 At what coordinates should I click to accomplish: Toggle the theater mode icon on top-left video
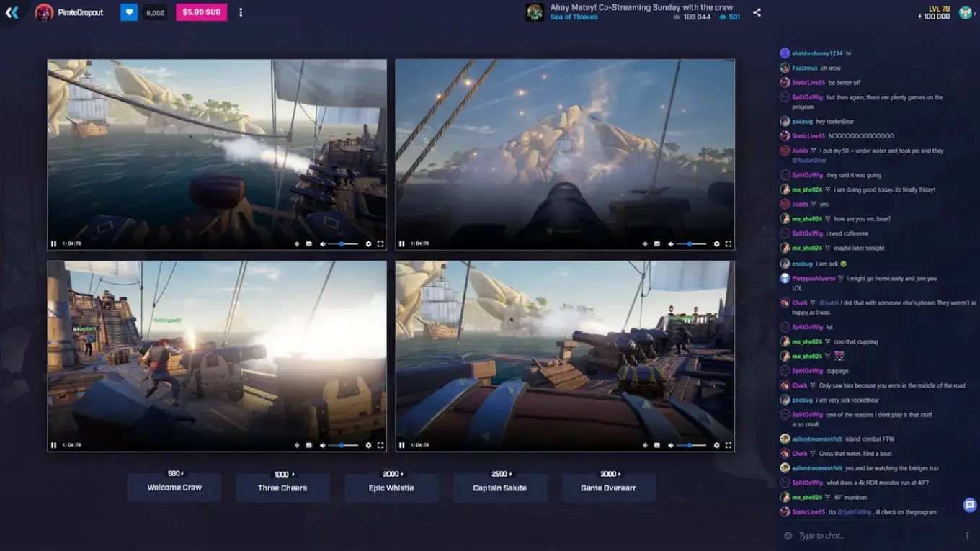[308, 243]
